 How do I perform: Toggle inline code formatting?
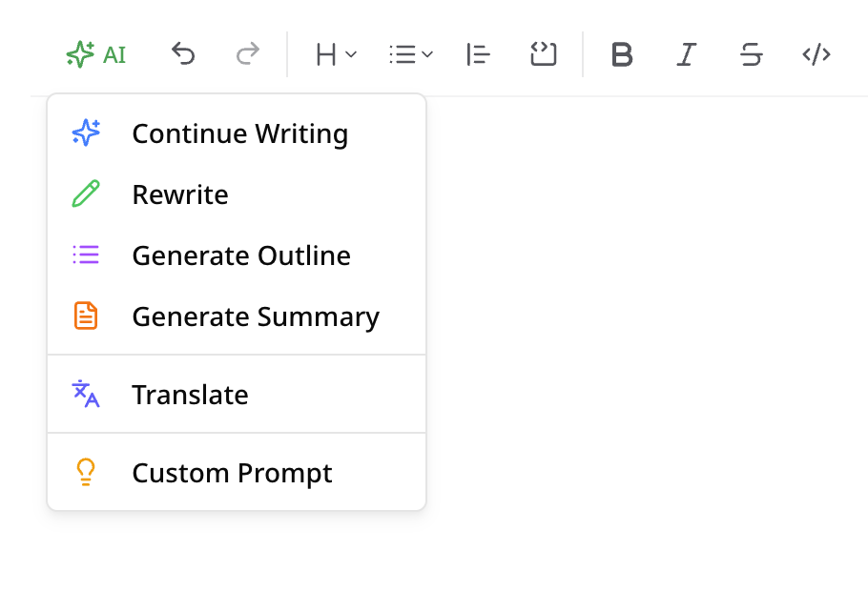[816, 54]
